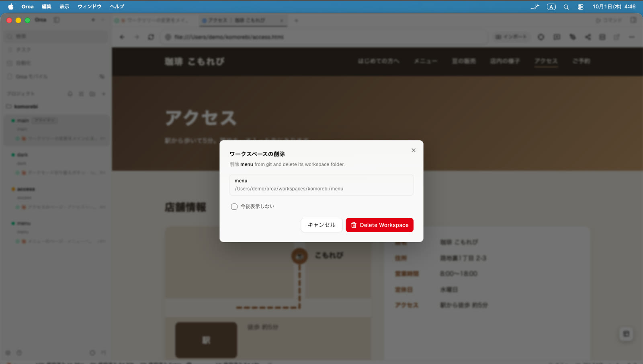The height and width of the screenshot is (364, 643).
Task: Click the menu workspace path text in dialog
Action: [289, 189]
